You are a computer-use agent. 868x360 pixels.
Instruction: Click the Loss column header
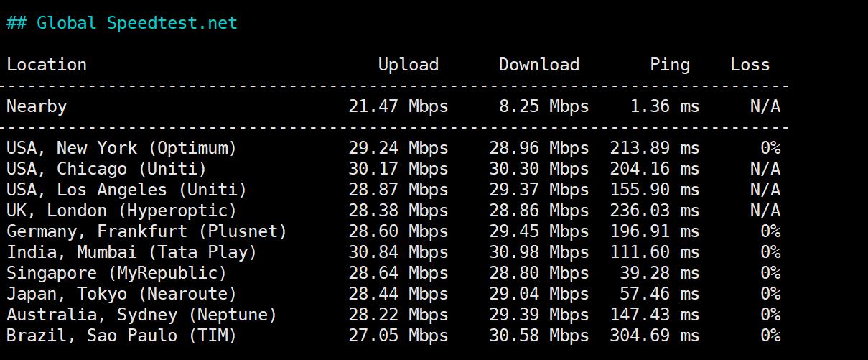pyautogui.click(x=750, y=65)
